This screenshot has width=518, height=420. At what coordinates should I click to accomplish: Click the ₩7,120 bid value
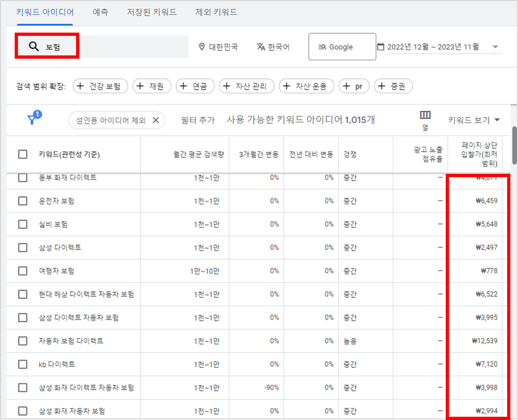click(x=486, y=364)
